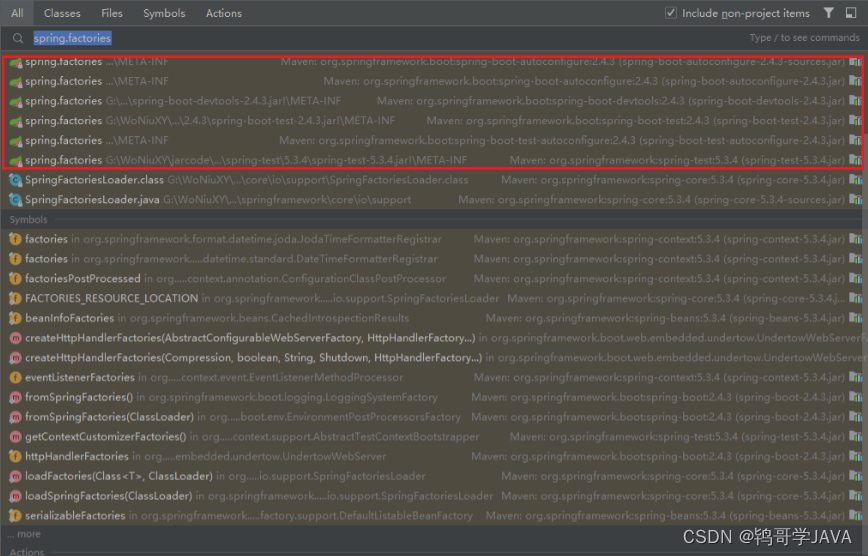Open the Symbols tab
The height and width of the screenshot is (556, 868).
164,13
